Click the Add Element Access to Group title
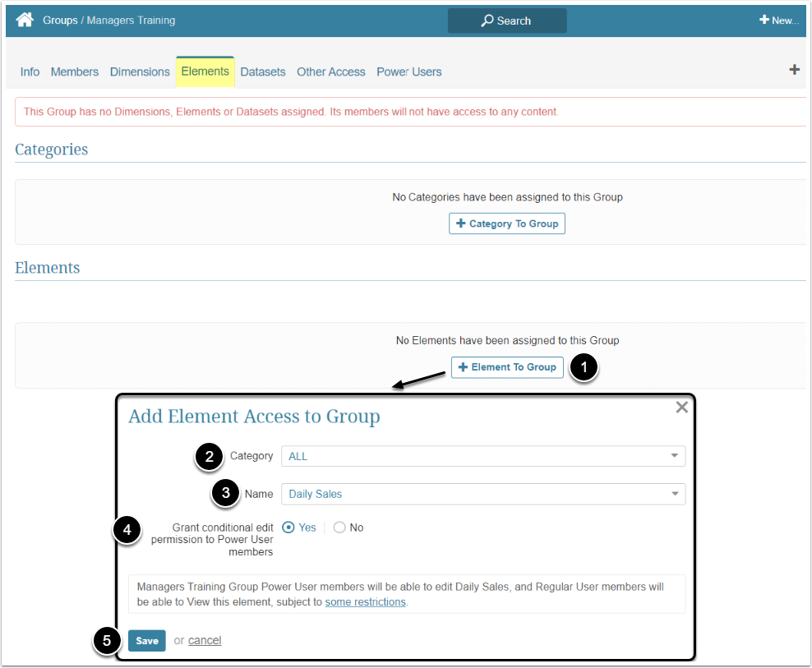This screenshot has width=812, height=668. [254, 417]
